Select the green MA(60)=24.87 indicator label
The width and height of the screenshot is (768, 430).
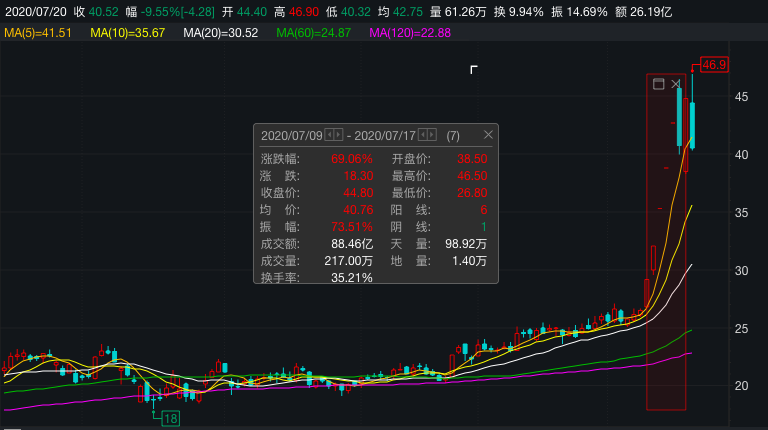coord(314,33)
